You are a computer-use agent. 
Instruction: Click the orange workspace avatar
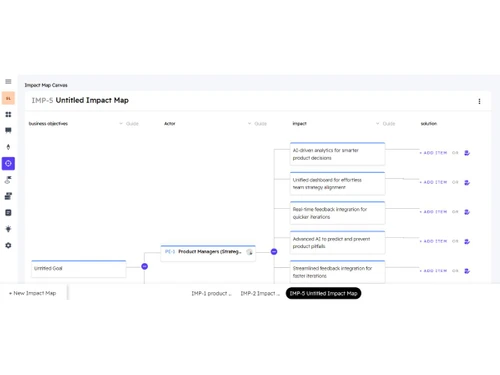[x=8, y=98]
